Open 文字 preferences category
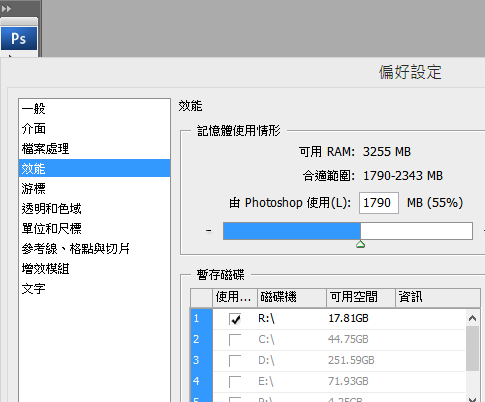 pyautogui.click(x=94, y=289)
